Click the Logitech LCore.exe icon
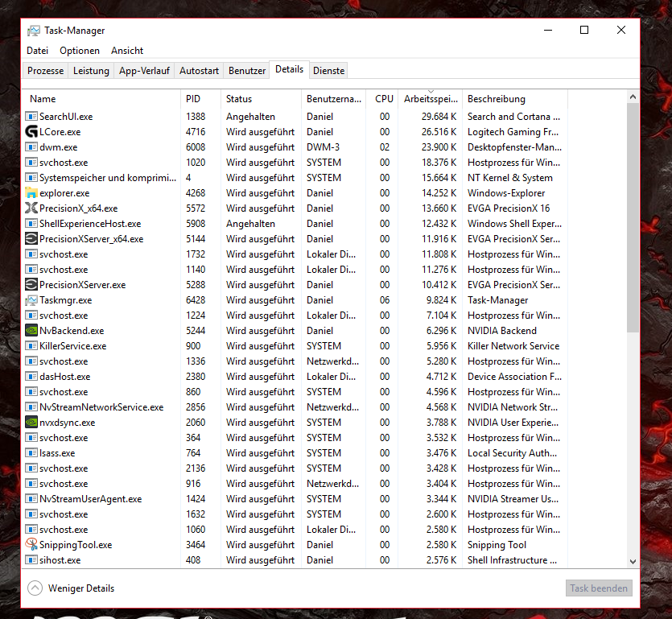 (31, 131)
